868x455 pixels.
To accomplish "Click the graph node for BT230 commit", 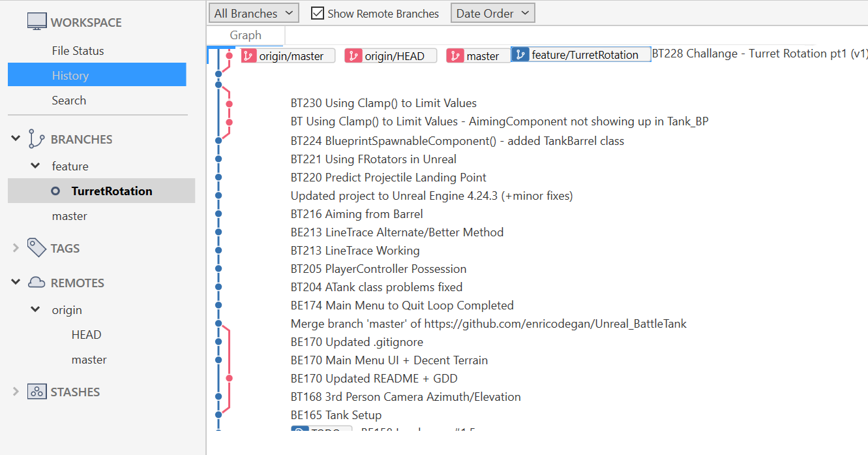I will tap(229, 103).
